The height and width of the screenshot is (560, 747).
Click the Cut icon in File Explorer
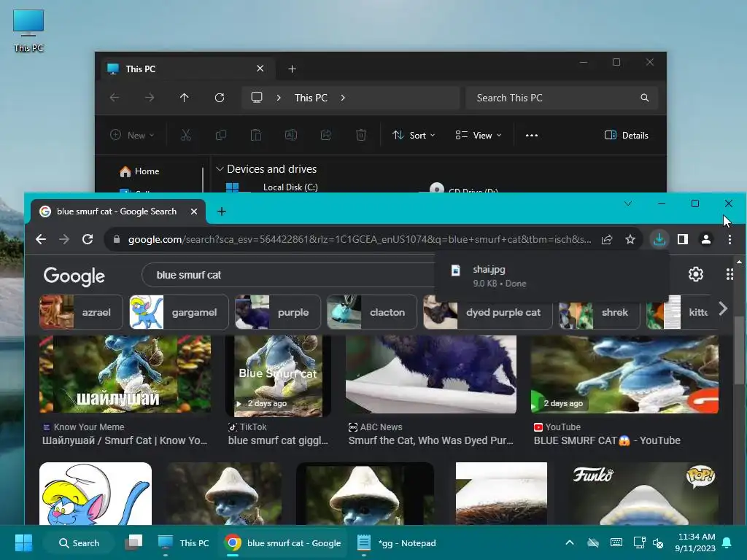pyautogui.click(x=186, y=135)
